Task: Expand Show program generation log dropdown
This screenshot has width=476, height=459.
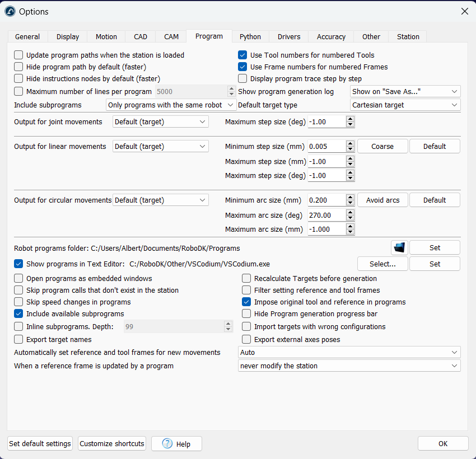Action: [x=405, y=91]
